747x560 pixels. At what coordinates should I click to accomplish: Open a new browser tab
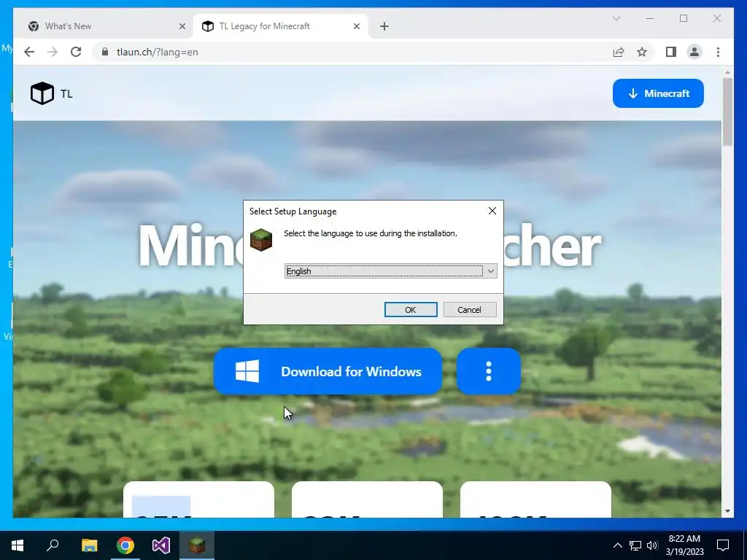tap(384, 26)
